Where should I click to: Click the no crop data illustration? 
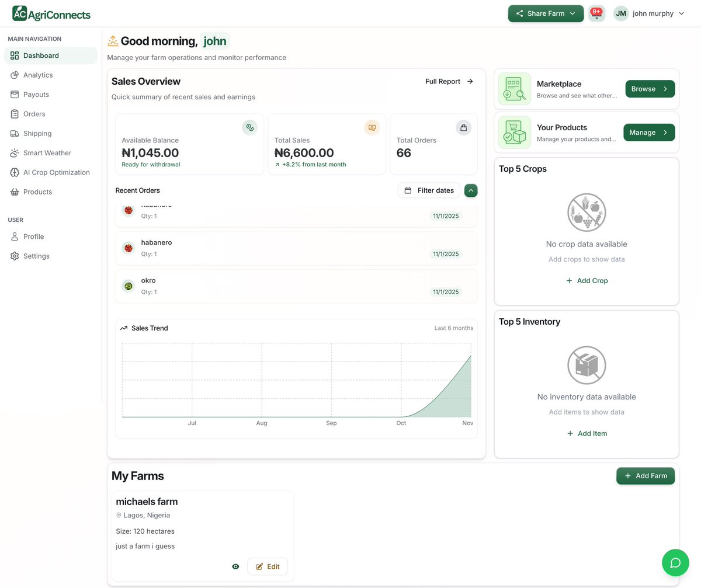pyautogui.click(x=587, y=212)
